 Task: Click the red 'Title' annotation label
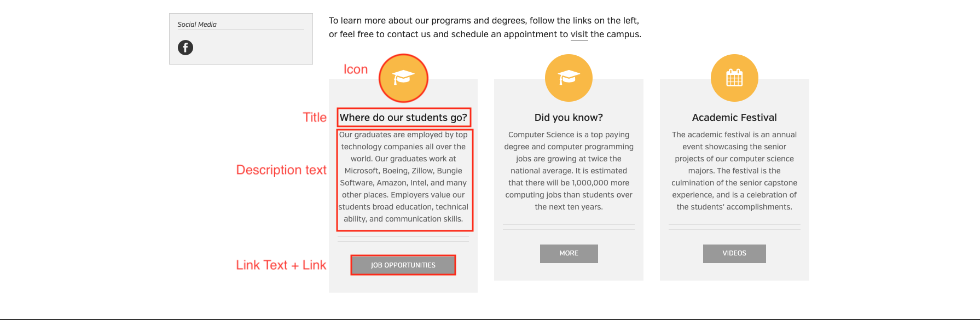click(x=315, y=118)
